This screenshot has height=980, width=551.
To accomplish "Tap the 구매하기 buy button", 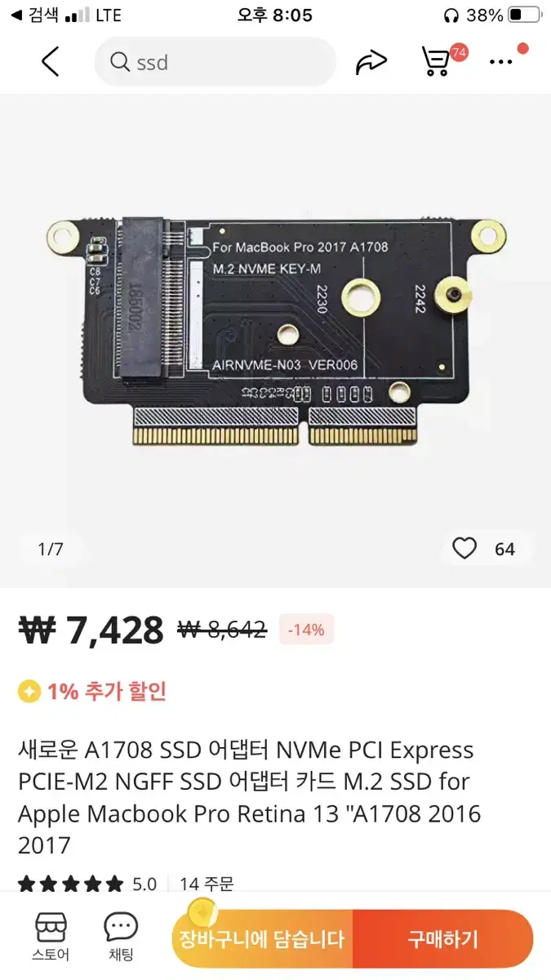I will click(442, 939).
